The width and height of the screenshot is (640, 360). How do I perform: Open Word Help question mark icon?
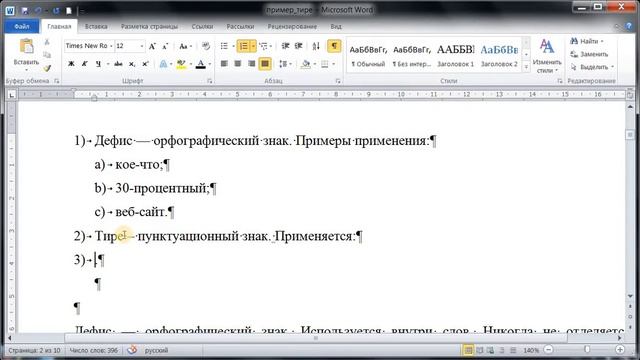pos(629,27)
